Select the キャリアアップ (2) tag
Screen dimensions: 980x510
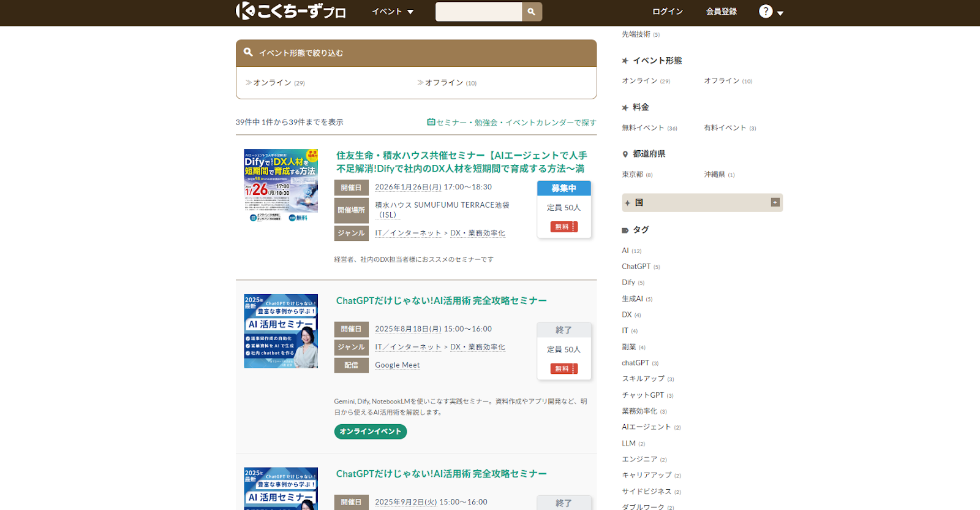[x=651, y=475]
